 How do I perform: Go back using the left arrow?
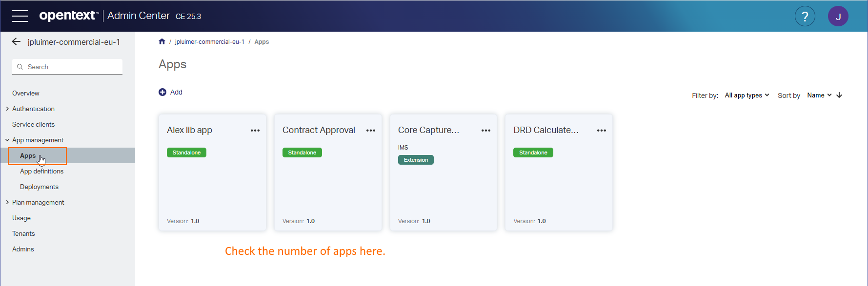click(x=16, y=42)
